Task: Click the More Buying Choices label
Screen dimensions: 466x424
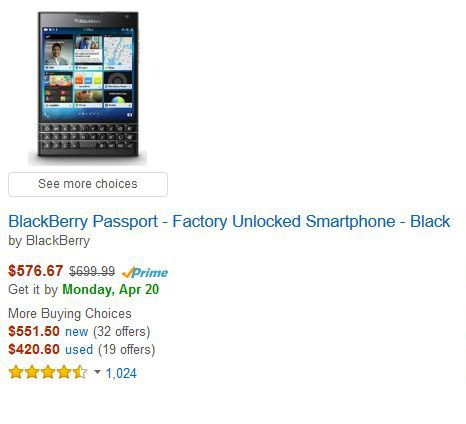Action: [x=70, y=313]
